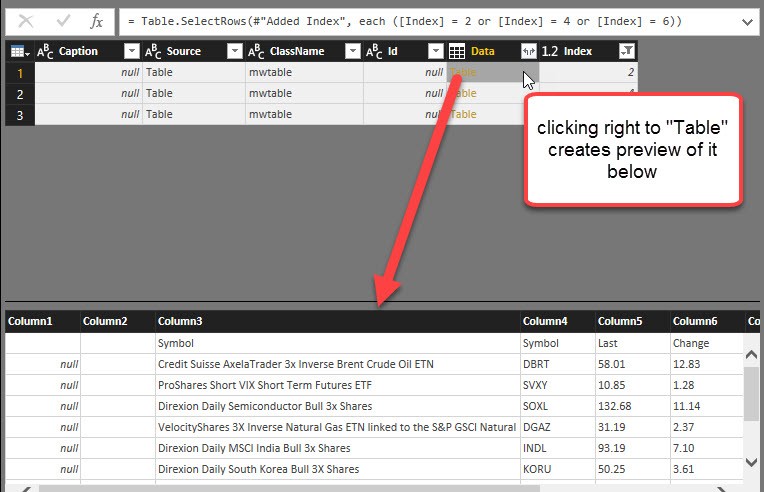Screen dimensions: 764x492
Task: Cancel formula edit with the X icon
Action: (26, 21)
